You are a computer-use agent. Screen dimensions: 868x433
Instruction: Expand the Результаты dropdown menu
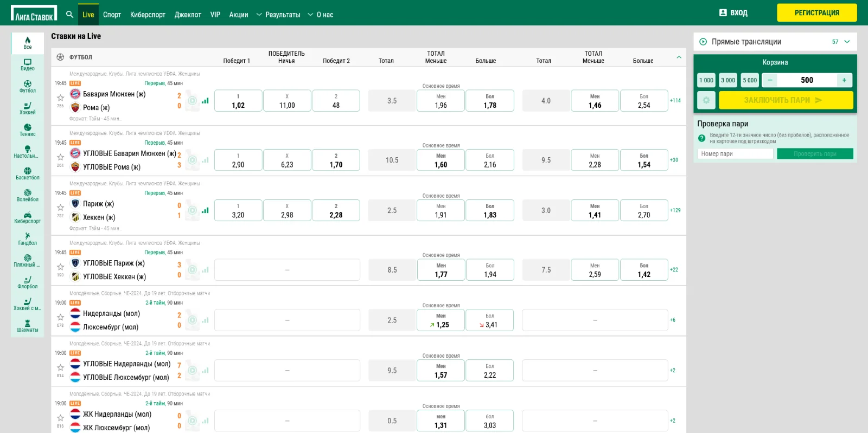coord(278,15)
